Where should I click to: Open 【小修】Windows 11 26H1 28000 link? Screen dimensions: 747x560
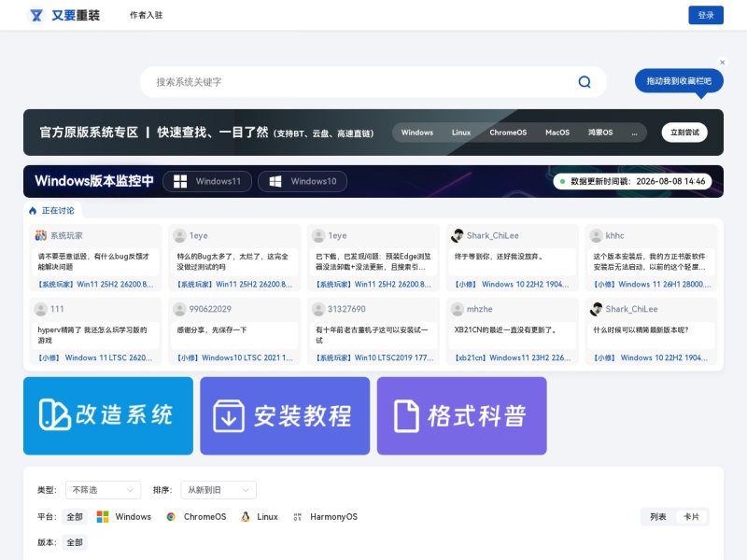(x=652, y=285)
